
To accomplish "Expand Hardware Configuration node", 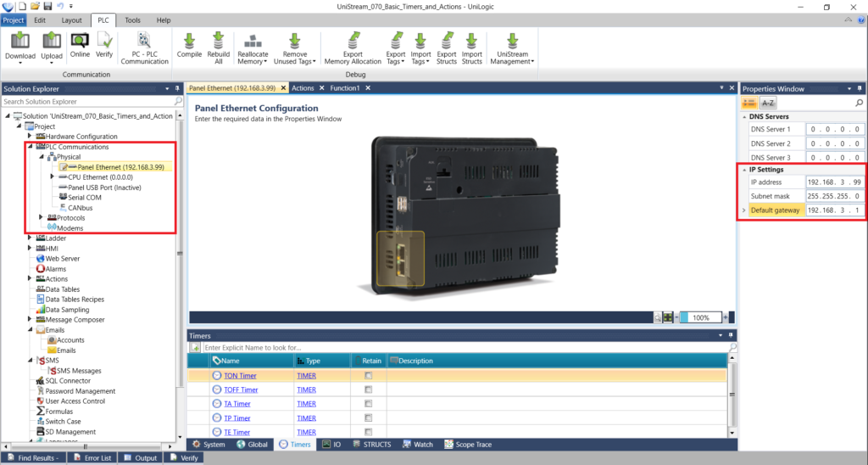I will click(30, 136).
